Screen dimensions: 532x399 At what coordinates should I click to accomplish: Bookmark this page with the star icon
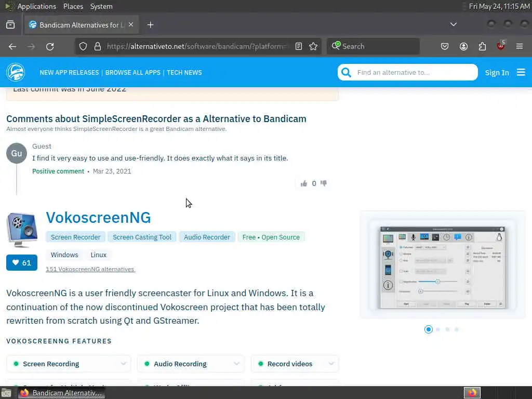[x=313, y=46]
